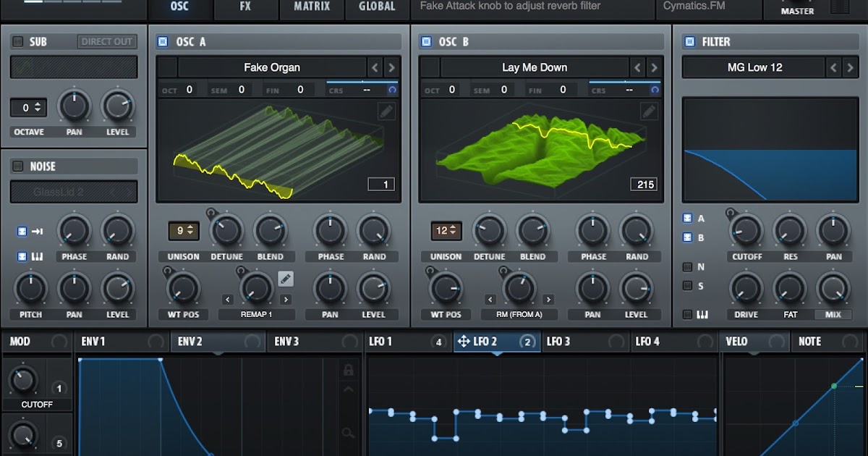The width and height of the screenshot is (868, 456).
Task: Enable the NOISE oscillator
Action: (x=18, y=166)
